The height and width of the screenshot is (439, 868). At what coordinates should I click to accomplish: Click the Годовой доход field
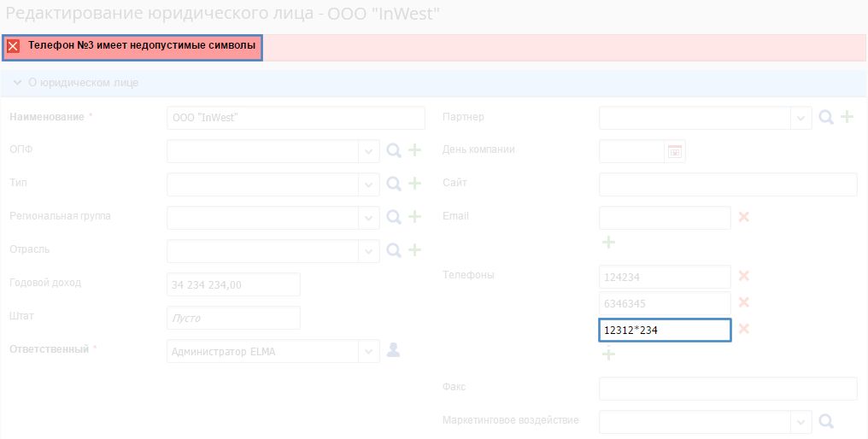pyautogui.click(x=233, y=284)
